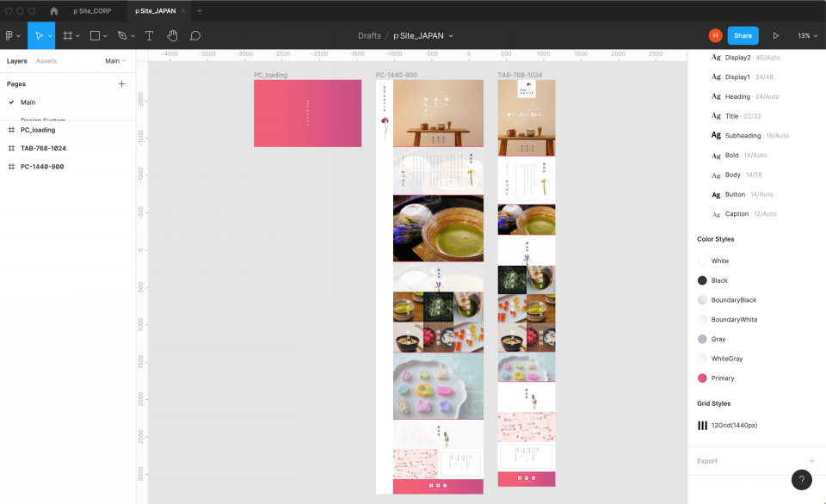Click the pink PC_loading frame thumbnail

click(x=308, y=114)
